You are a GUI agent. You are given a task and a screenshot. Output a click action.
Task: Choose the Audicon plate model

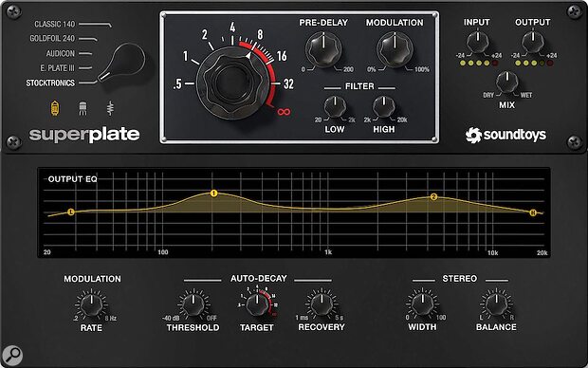pyautogui.click(x=61, y=53)
